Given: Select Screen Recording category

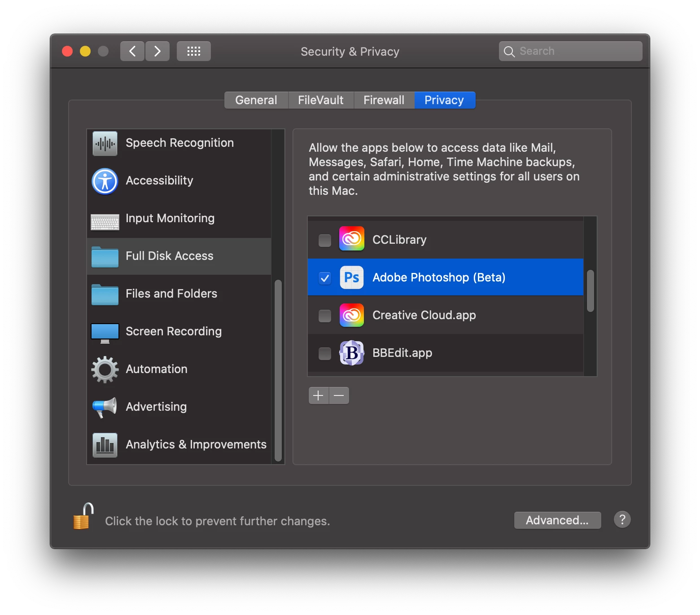Looking at the screenshot, I should pyautogui.click(x=179, y=332).
